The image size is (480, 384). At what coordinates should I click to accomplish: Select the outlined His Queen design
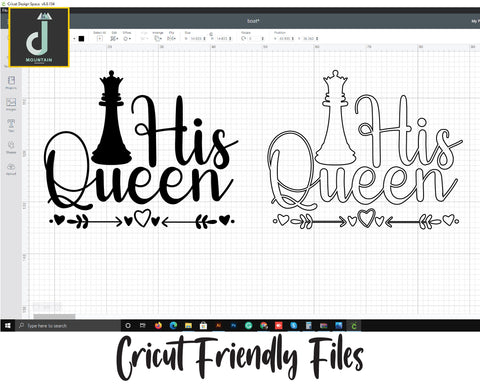point(365,150)
